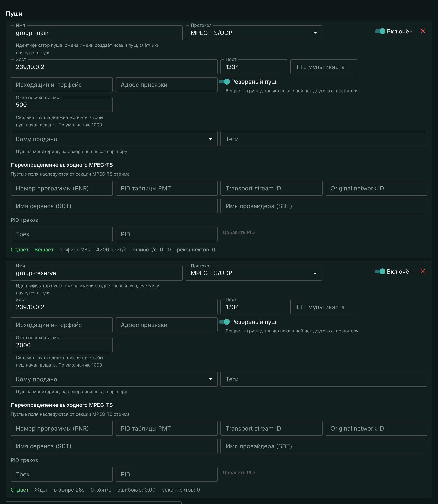Click Отдаёт status in the group-reserve push
This screenshot has height=504, width=438.
coord(20,490)
